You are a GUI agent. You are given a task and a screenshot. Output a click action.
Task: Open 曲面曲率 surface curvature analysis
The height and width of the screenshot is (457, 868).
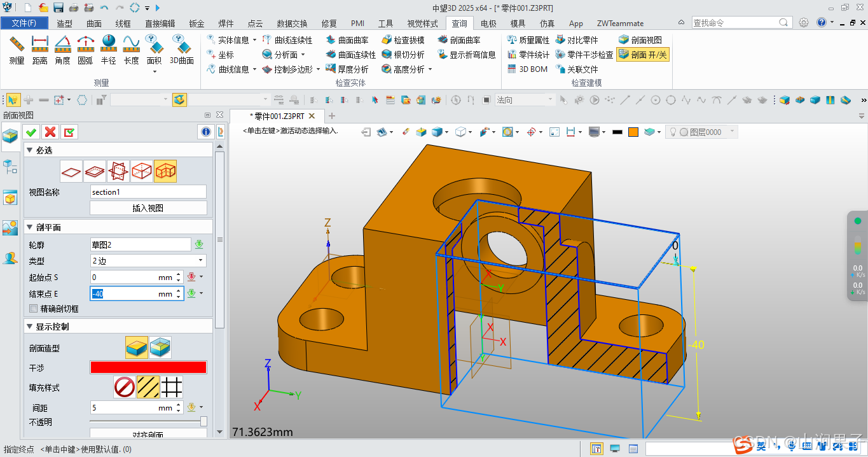(x=347, y=39)
